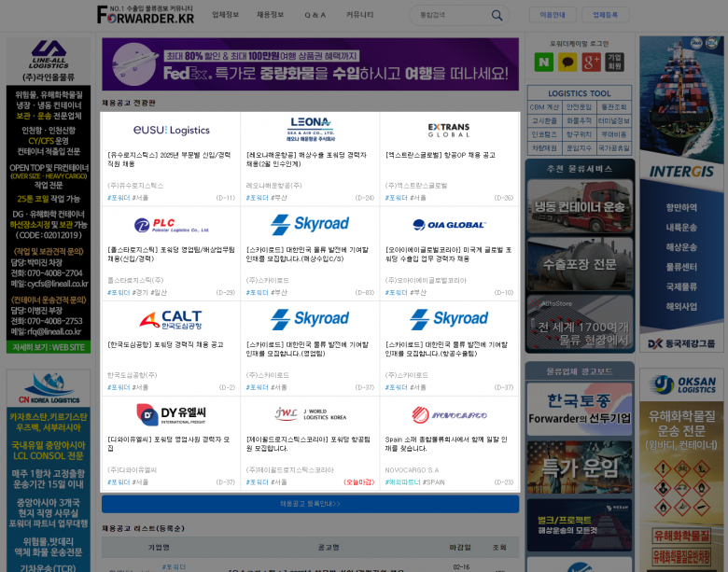This screenshot has width=728, height=572.
Task: Click the #포워더 tag under 한국도심공항
Action: (119, 387)
